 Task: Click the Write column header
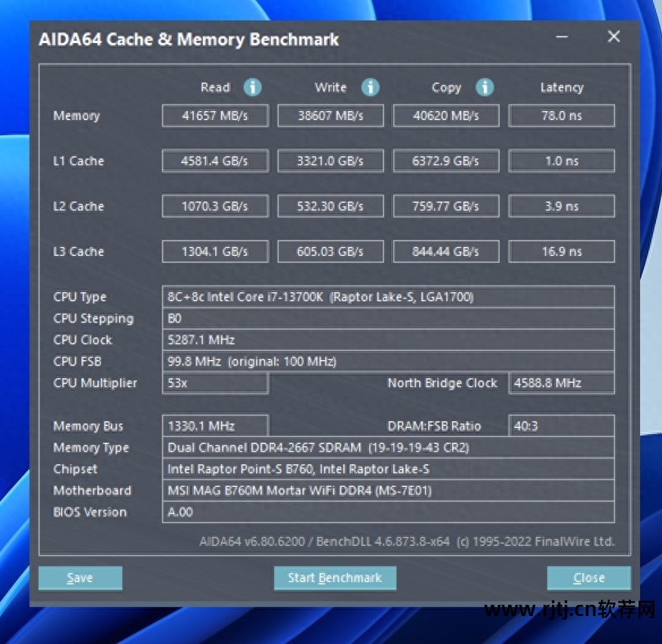331,88
